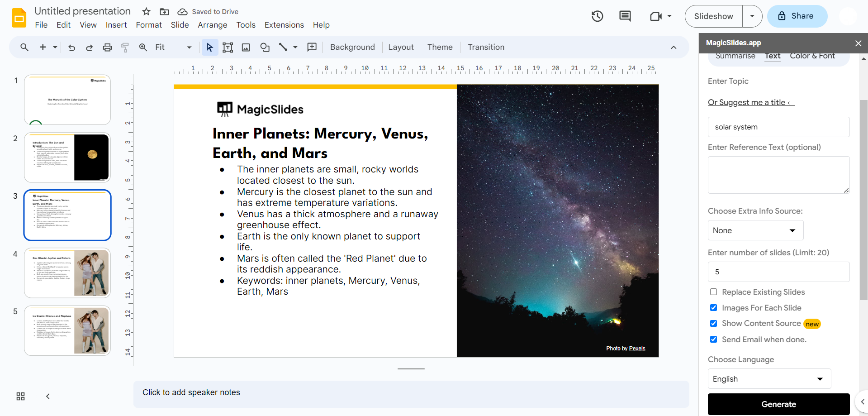
Task: Open the Slideshow options arrow
Action: (752, 16)
